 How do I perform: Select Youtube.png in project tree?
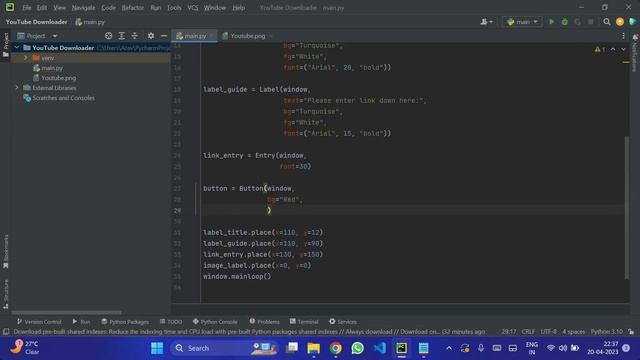(58, 78)
